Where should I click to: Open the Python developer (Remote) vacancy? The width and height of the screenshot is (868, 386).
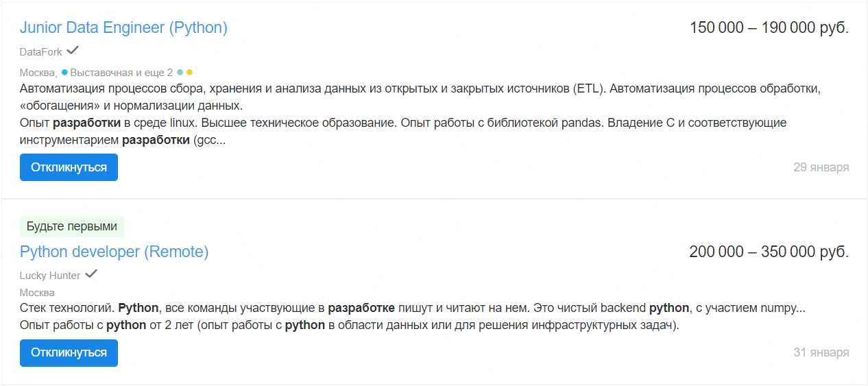(x=114, y=252)
